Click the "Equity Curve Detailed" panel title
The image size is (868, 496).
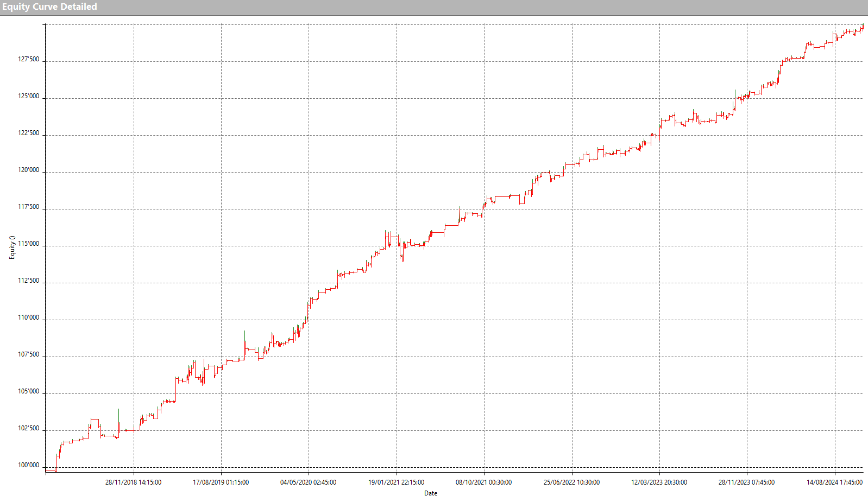click(49, 7)
